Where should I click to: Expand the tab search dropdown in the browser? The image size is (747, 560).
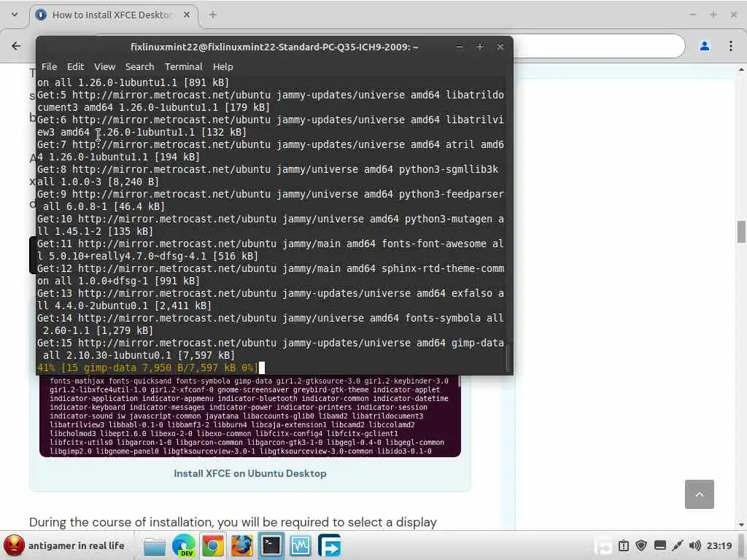(x=15, y=15)
